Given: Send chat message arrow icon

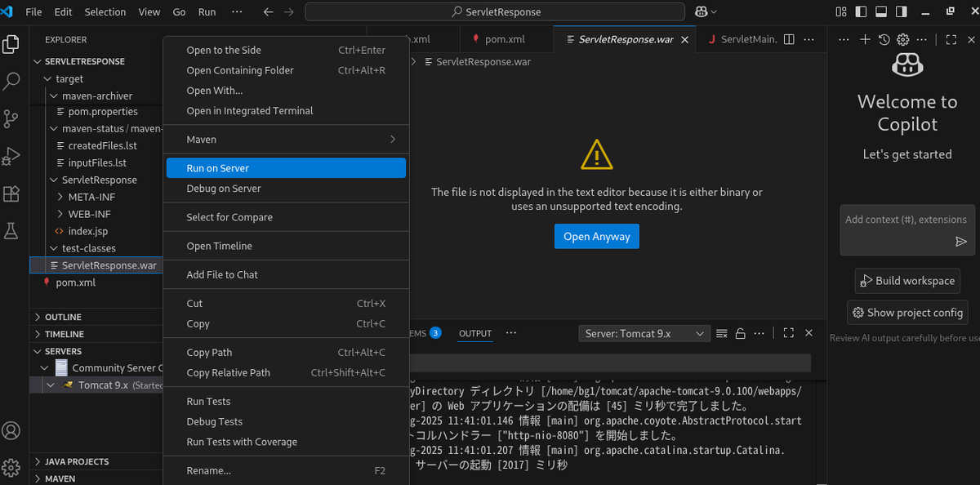Looking at the screenshot, I should [961, 242].
